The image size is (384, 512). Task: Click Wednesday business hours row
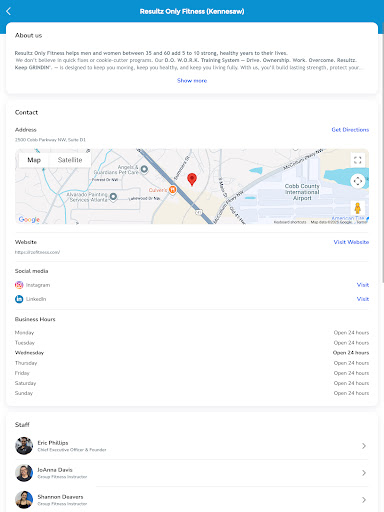tap(192, 353)
